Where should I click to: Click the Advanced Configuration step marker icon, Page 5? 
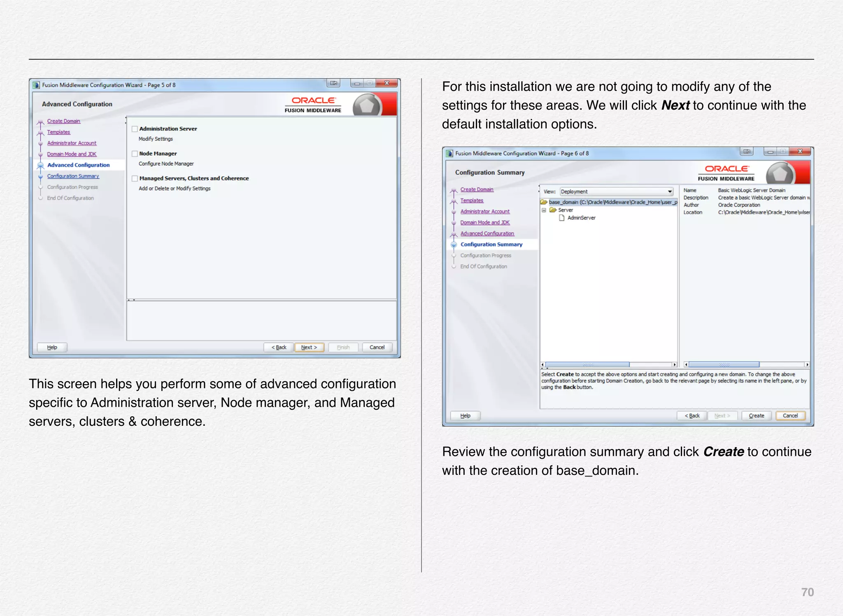40,166
